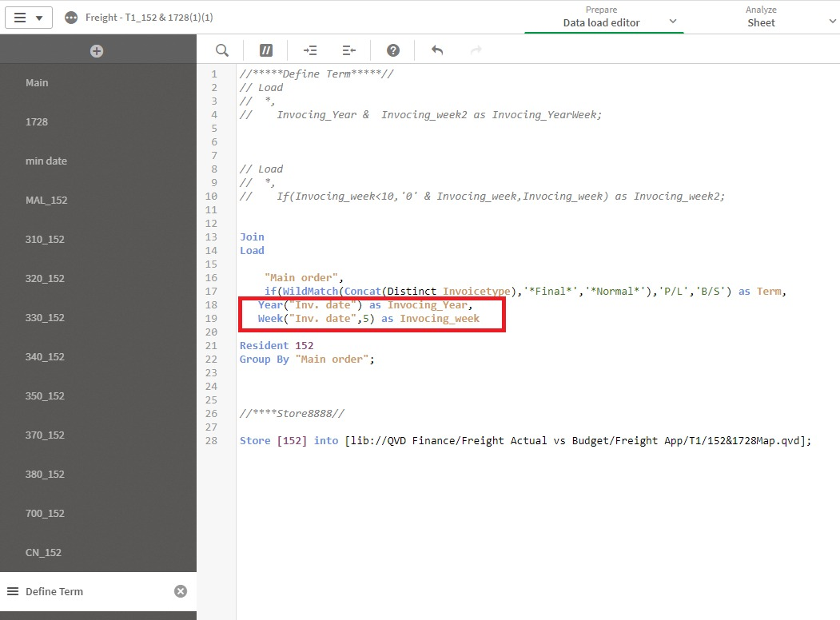Select the Main script section
The image size is (840, 620).
pyautogui.click(x=37, y=83)
